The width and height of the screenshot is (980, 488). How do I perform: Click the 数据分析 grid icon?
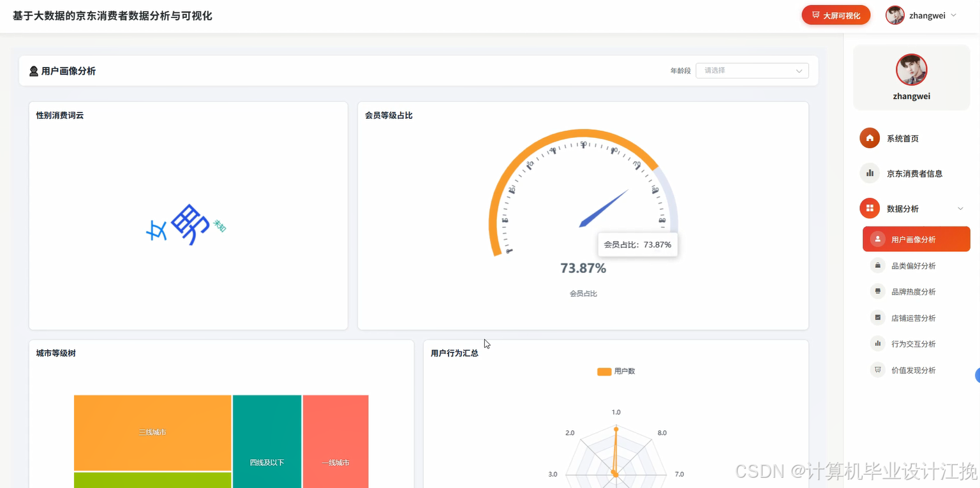[x=870, y=208]
